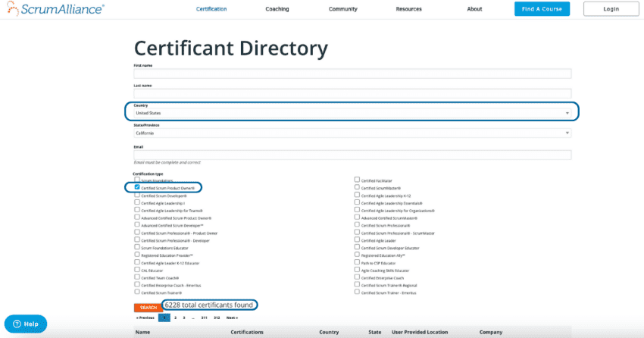
Task: Click the Company column header
Action: (x=491, y=332)
